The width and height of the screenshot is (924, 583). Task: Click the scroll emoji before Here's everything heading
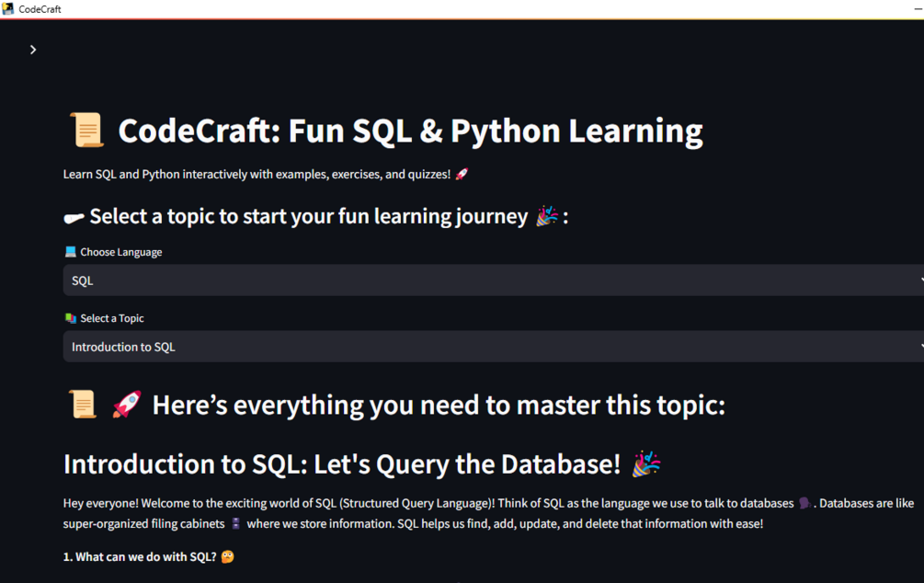click(83, 405)
